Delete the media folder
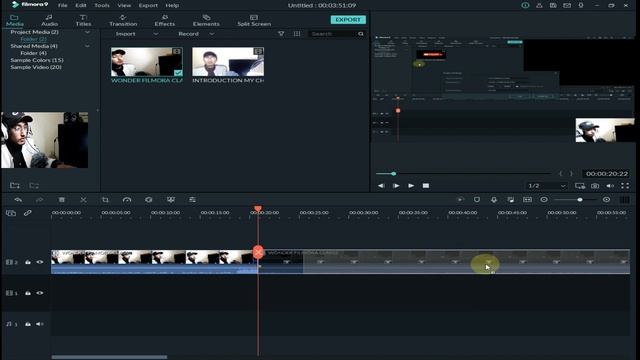Screen dimensions: 640x360 coord(34,186)
